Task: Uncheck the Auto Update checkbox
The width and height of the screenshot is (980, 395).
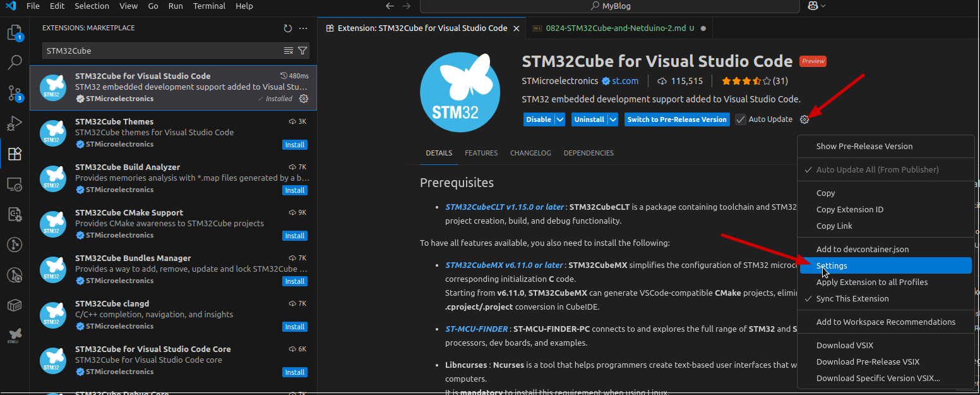Action: (x=740, y=119)
